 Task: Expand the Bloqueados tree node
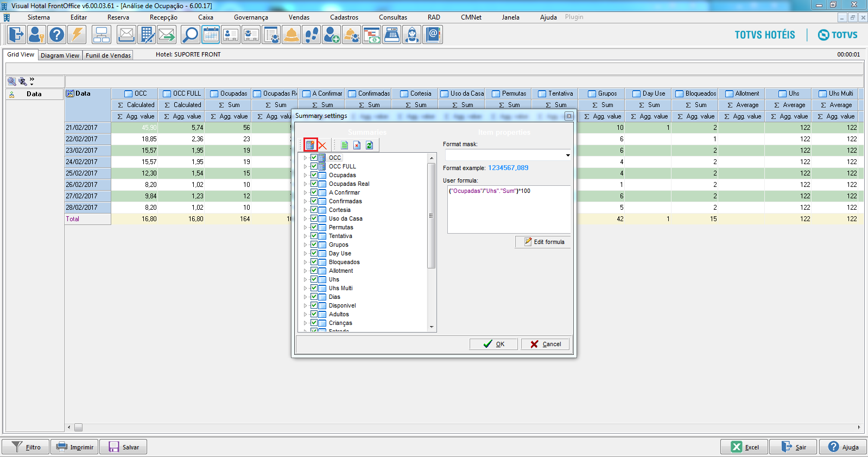click(305, 262)
